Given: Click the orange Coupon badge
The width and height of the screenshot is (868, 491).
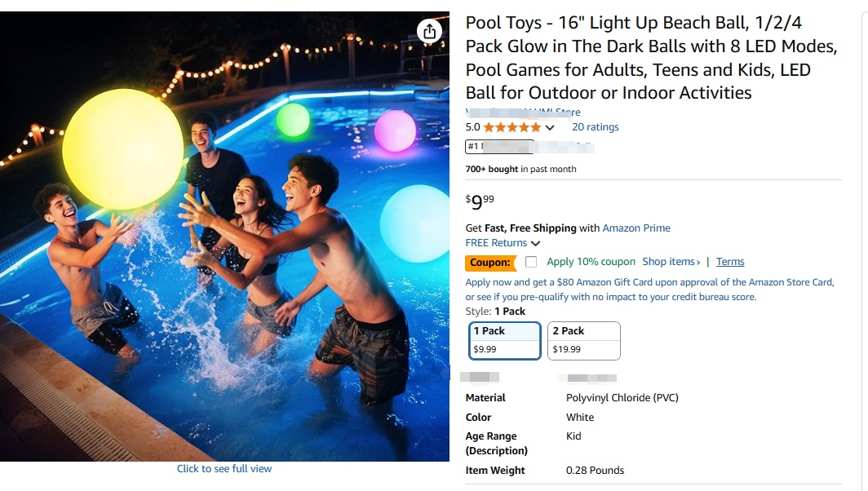Looking at the screenshot, I should pos(491,263).
